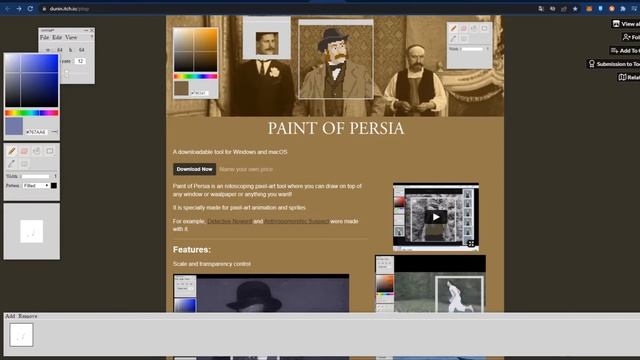This screenshot has height=360, width=640.
Task: Click the current color preview swatch
Action: 14,126
